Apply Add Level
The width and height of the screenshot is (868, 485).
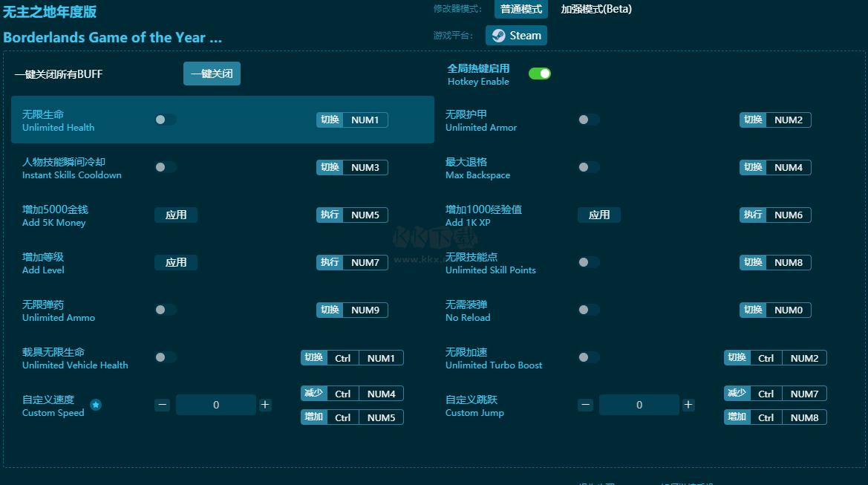(x=176, y=262)
